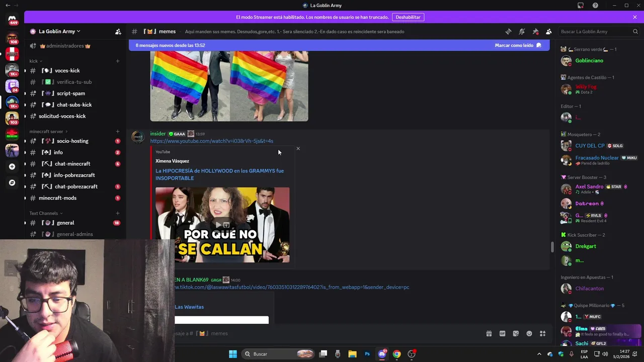Select the verifica-tu-sub channel
The image size is (644, 362).
74,82
